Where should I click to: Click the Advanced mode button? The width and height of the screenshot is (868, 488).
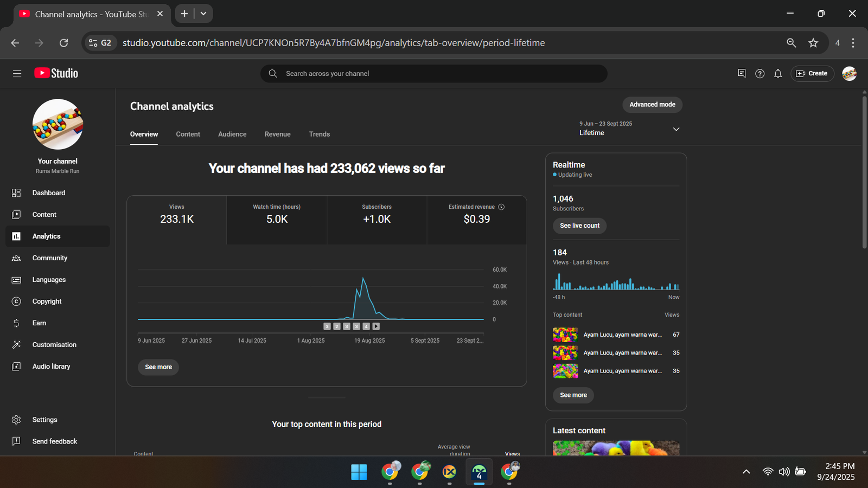pos(652,105)
